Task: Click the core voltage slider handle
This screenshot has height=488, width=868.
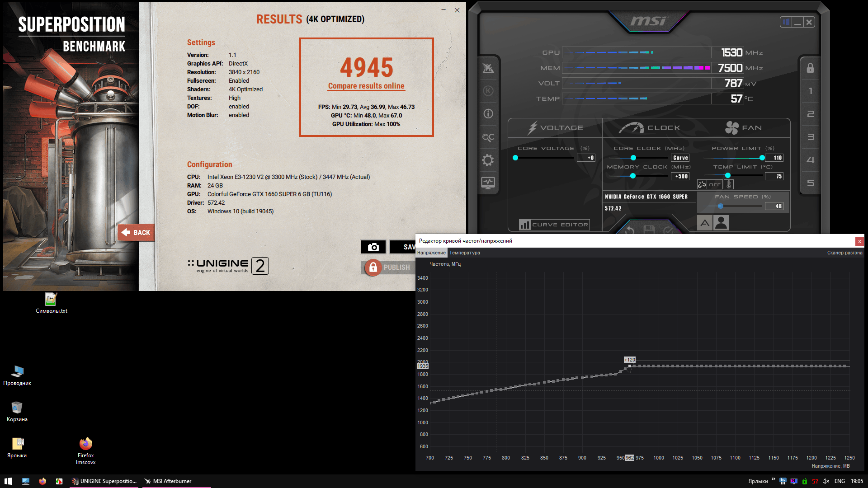Action: [515, 158]
